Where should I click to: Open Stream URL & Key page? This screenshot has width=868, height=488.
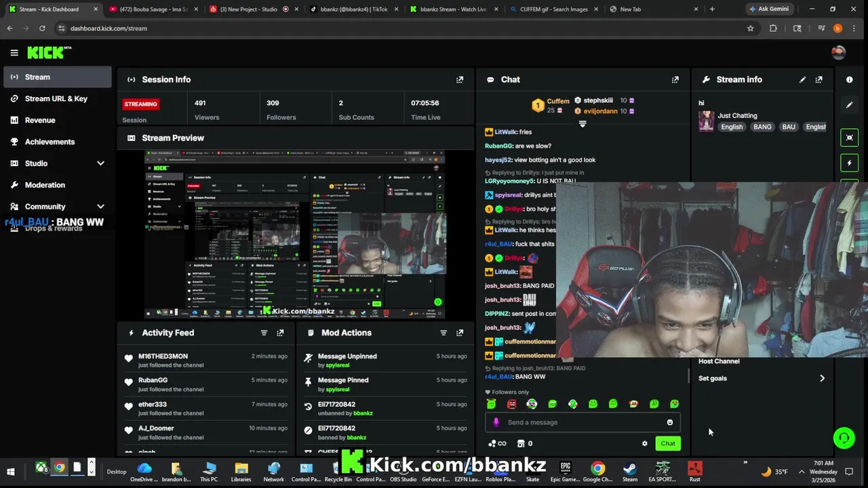coord(57,98)
